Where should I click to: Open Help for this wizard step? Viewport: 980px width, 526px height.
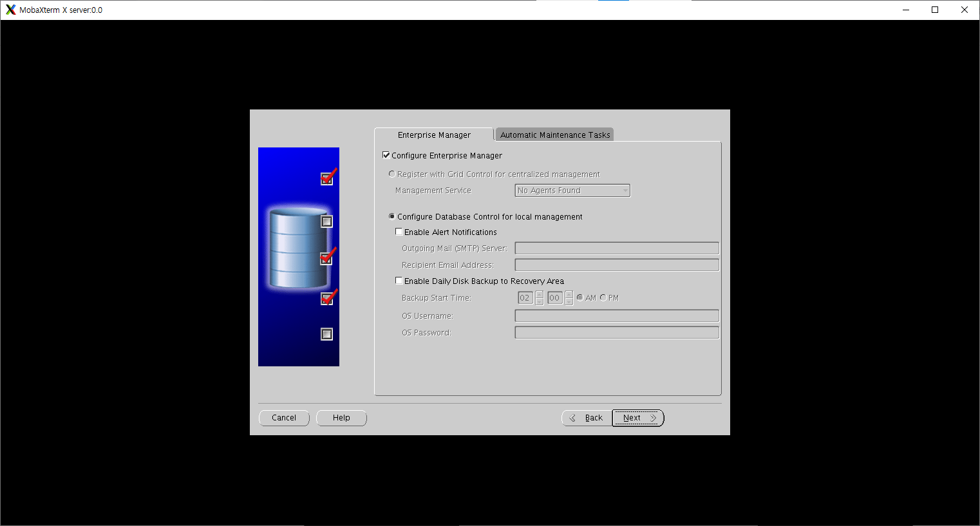(341, 418)
